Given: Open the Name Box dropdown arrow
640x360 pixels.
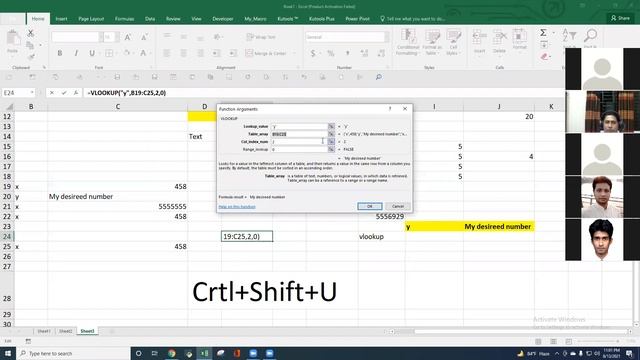Looking at the screenshot, I should coord(32,93).
